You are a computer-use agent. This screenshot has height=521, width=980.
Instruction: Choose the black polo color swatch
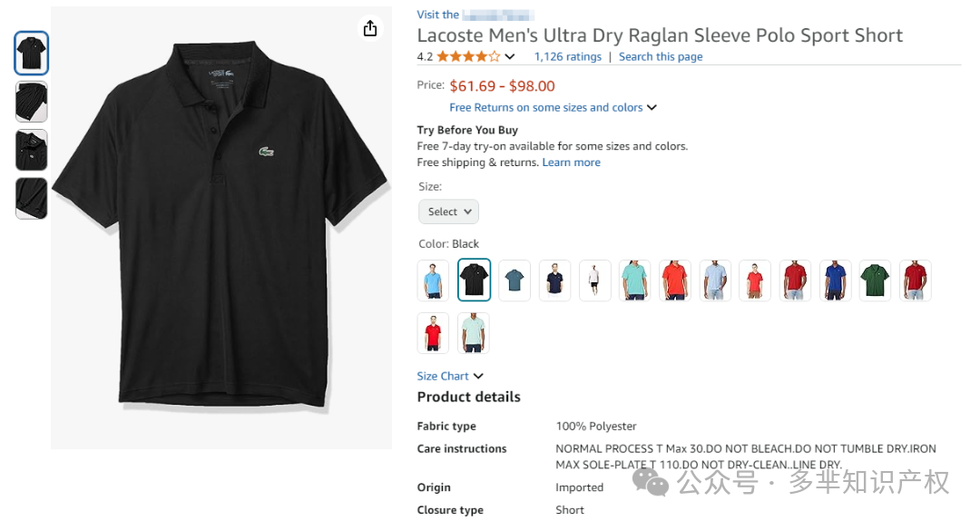[x=474, y=280]
